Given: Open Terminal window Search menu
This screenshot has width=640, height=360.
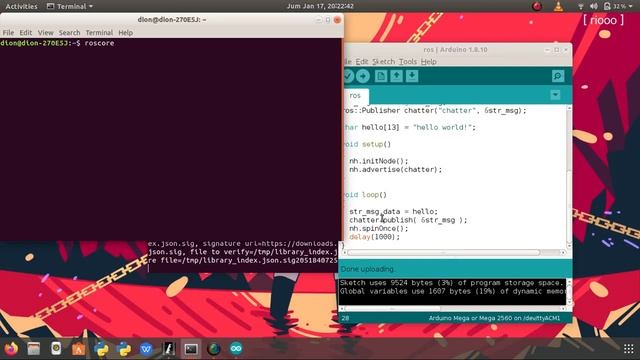Looking at the screenshot, I should tap(69, 33).
